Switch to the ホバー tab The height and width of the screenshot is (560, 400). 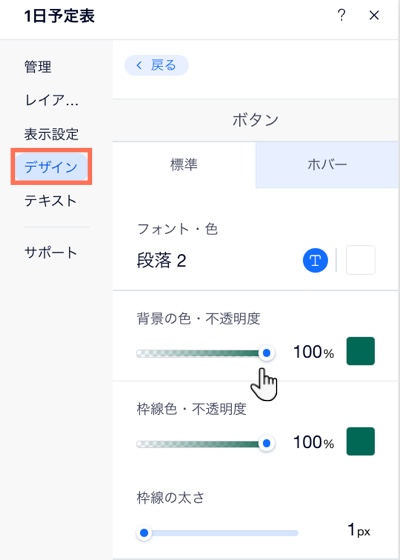click(327, 165)
